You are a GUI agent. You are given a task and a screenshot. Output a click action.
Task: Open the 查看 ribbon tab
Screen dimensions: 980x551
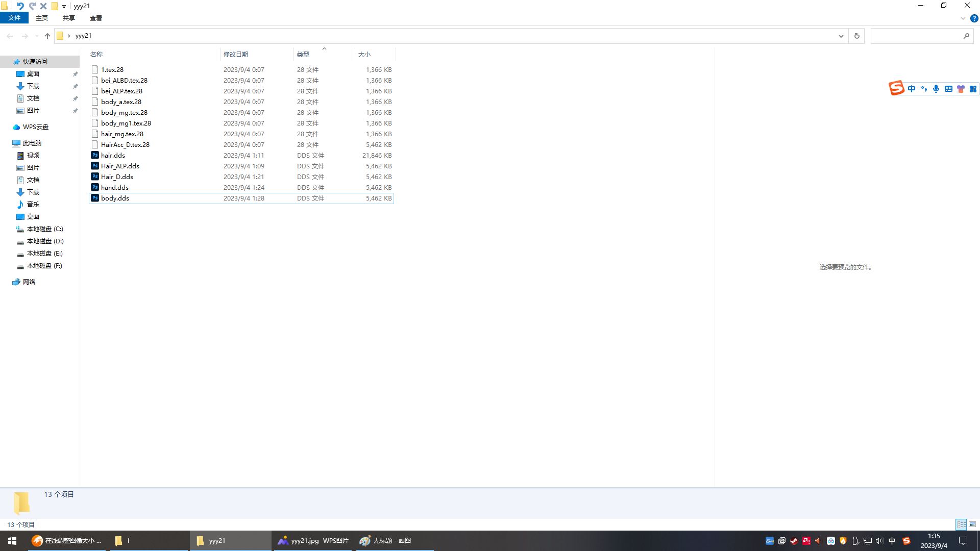click(x=95, y=18)
